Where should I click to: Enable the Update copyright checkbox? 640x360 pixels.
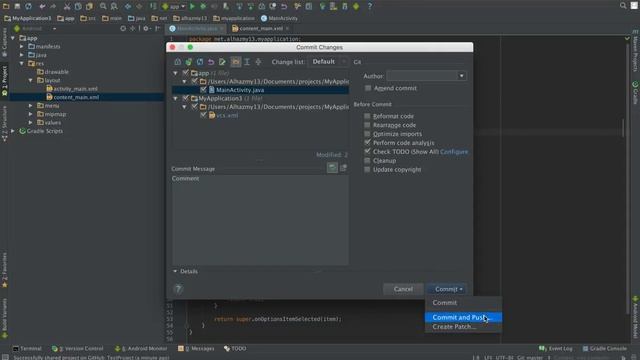[367, 169]
